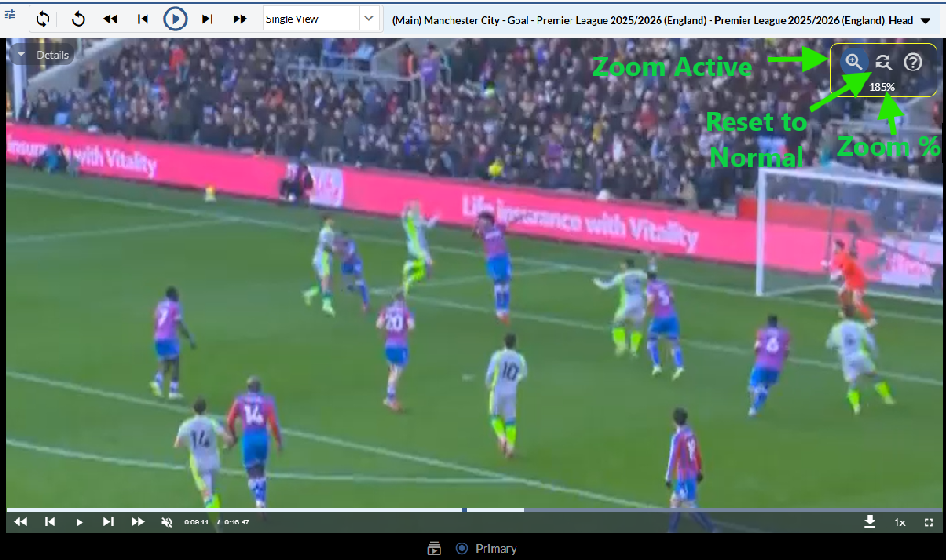Open the filter settings sliders icon
Image resolution: width=946 pixels, height=560 pixels.
[x=10, y=15]
